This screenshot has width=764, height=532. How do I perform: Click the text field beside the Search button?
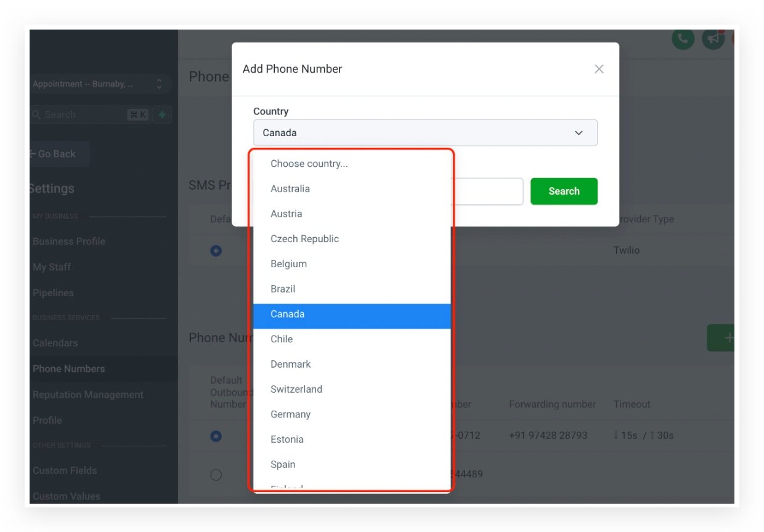click(487, 191)
